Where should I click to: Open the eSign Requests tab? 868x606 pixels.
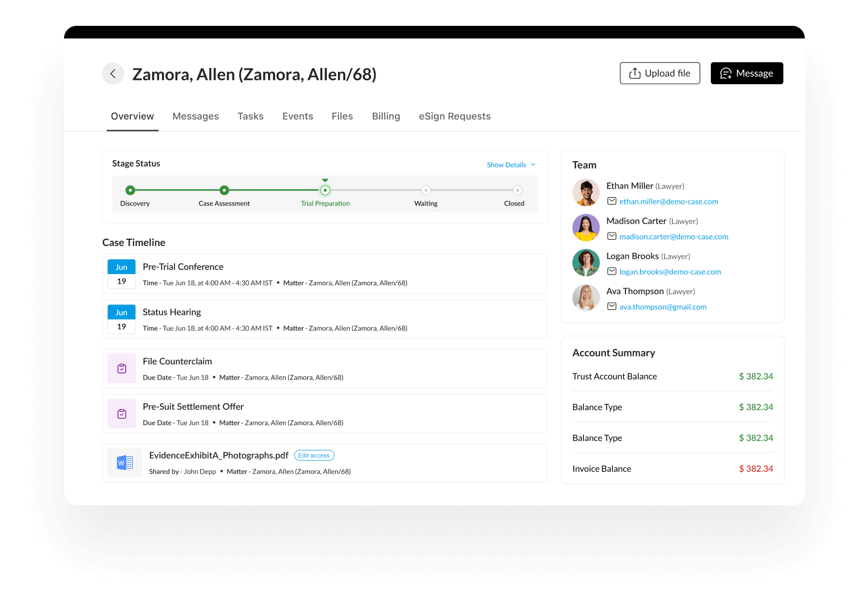(454, 116)
